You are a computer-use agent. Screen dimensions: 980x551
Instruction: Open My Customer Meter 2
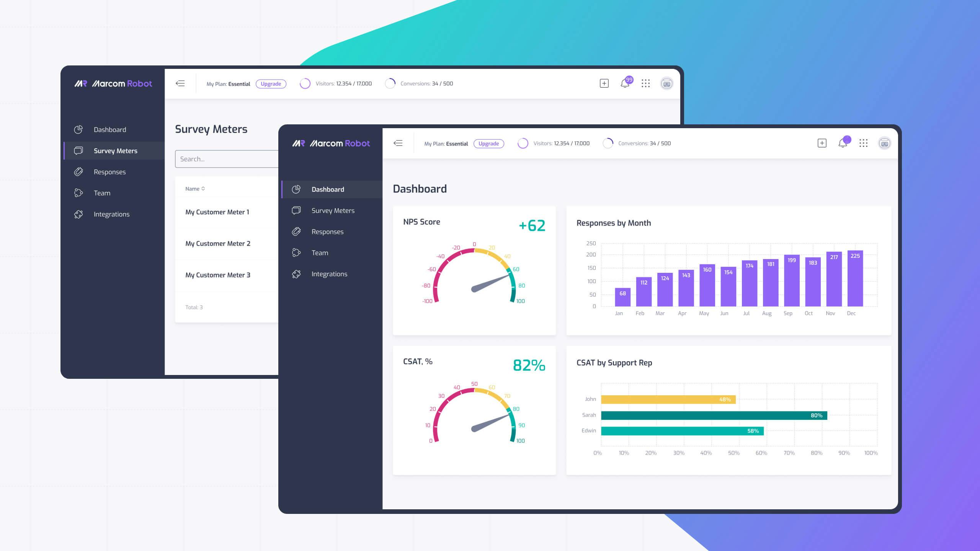[x=218, y=244]
